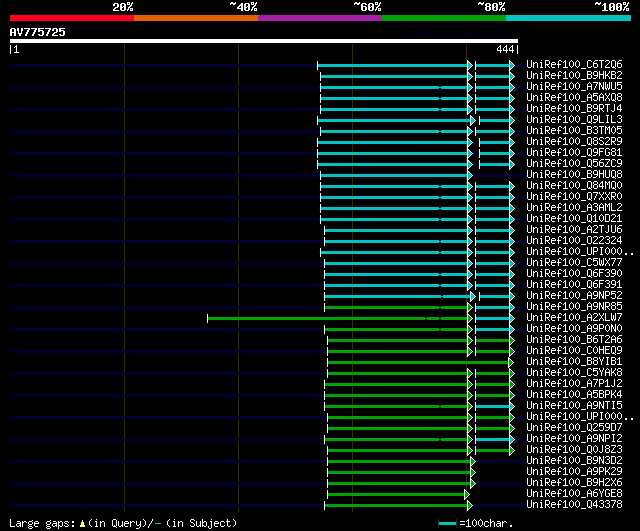Open the UniRef100_B6T2A6 hit
Viewport: 640px width, 531px height.
[574, 340]
